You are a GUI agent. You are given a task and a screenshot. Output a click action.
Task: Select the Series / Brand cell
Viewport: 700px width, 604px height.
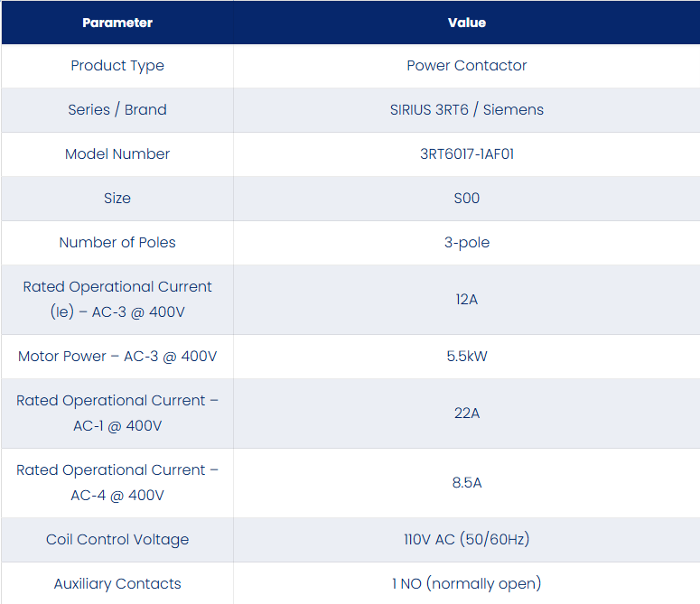(x=117, y=110)
